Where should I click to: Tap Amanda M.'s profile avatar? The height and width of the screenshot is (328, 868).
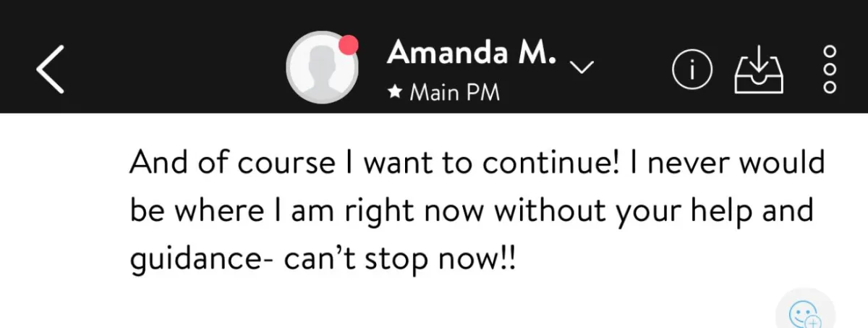(321, 67)
